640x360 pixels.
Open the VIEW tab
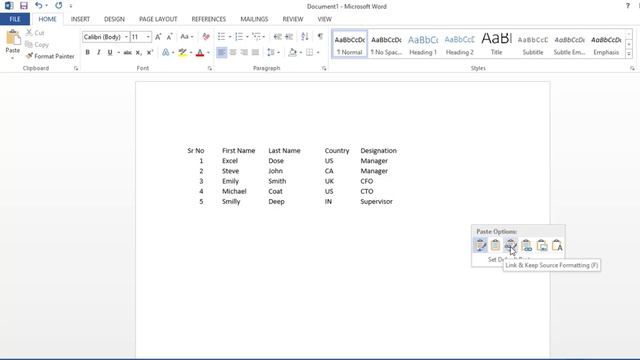point(324,19)
